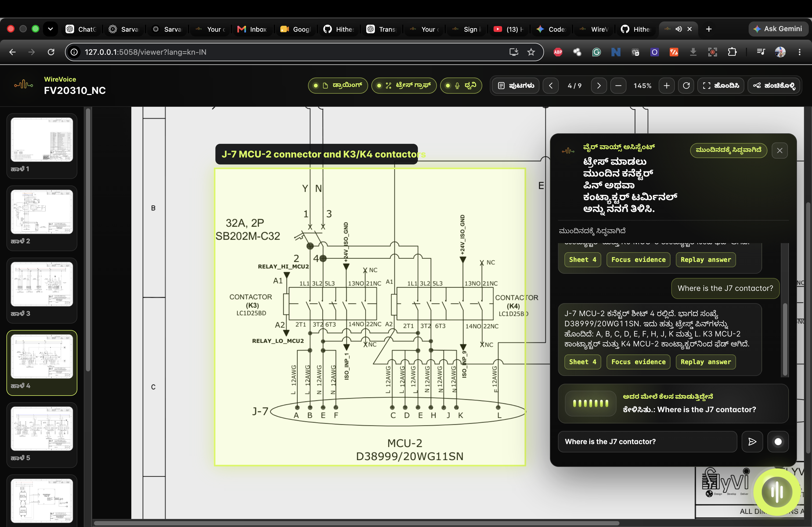Image resolution: width=812 pixels, height=527 pixels.
Task: Toggle the Voice (mic) pill
Action: coord(461,86)
